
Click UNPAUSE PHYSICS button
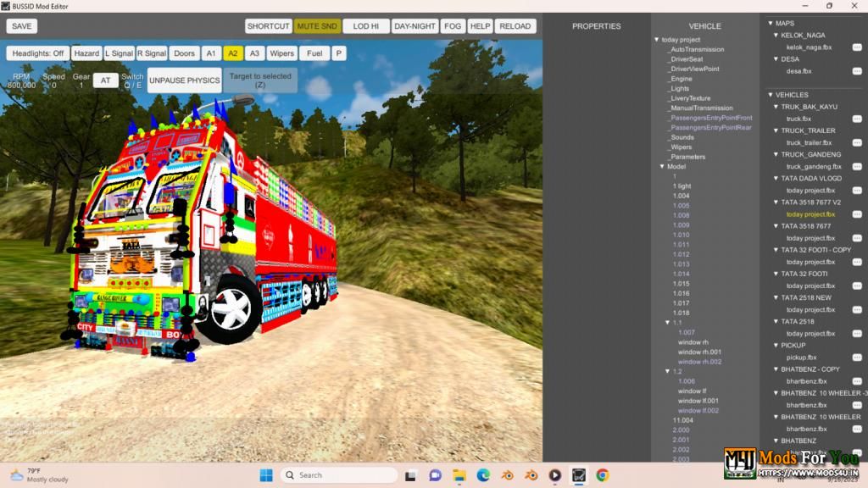click(x=184, y=80)
